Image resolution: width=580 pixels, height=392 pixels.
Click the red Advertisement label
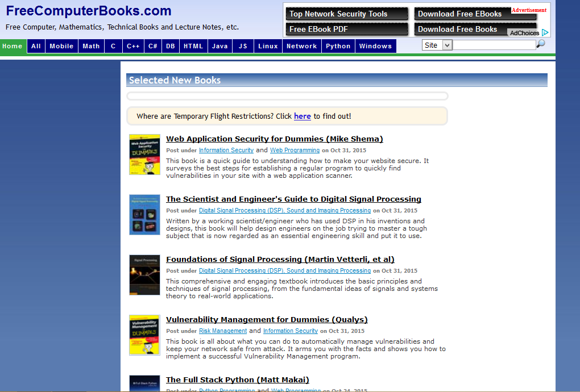coord(529,10)
